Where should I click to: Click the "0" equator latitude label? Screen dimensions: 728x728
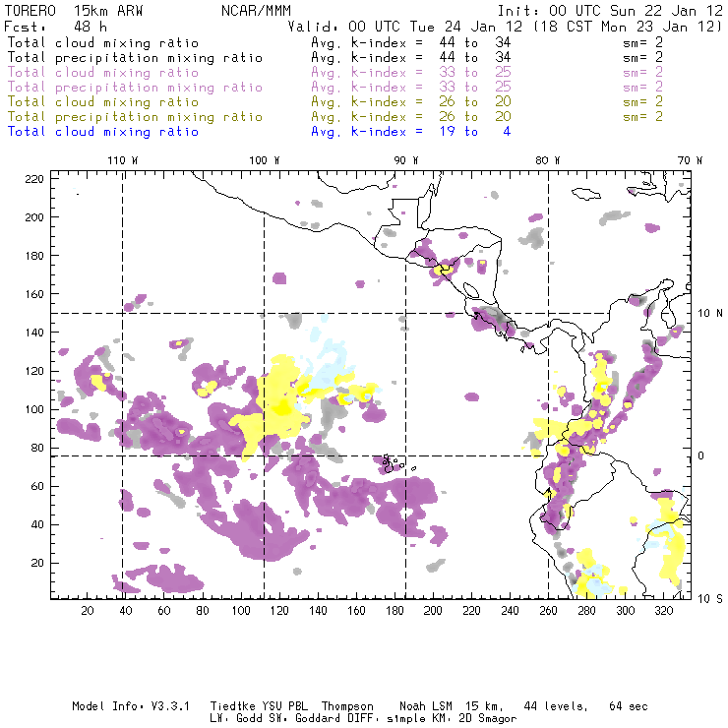(700, 455)
